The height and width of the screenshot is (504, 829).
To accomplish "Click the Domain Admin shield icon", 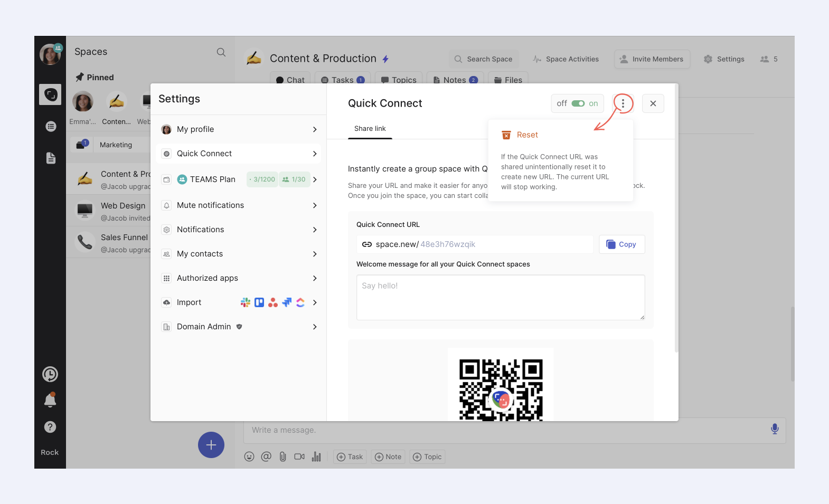I will click(x=239, y=327).
